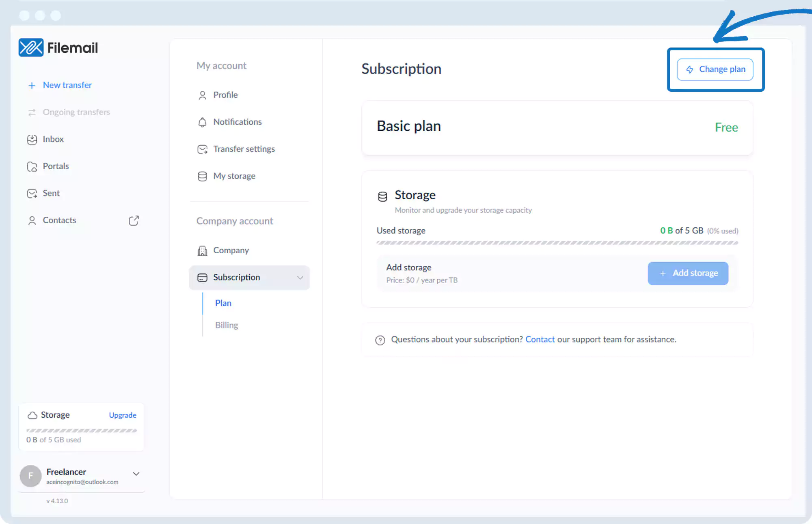Screen dimensions: 812x524
Task: Follow the Contact support link
Action: (540, 339)
